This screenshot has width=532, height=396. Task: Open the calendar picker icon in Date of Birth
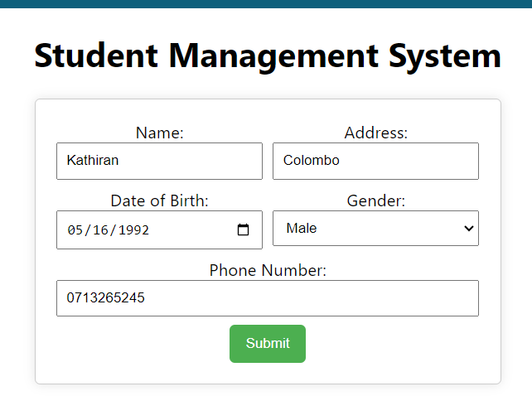[244, 230]
